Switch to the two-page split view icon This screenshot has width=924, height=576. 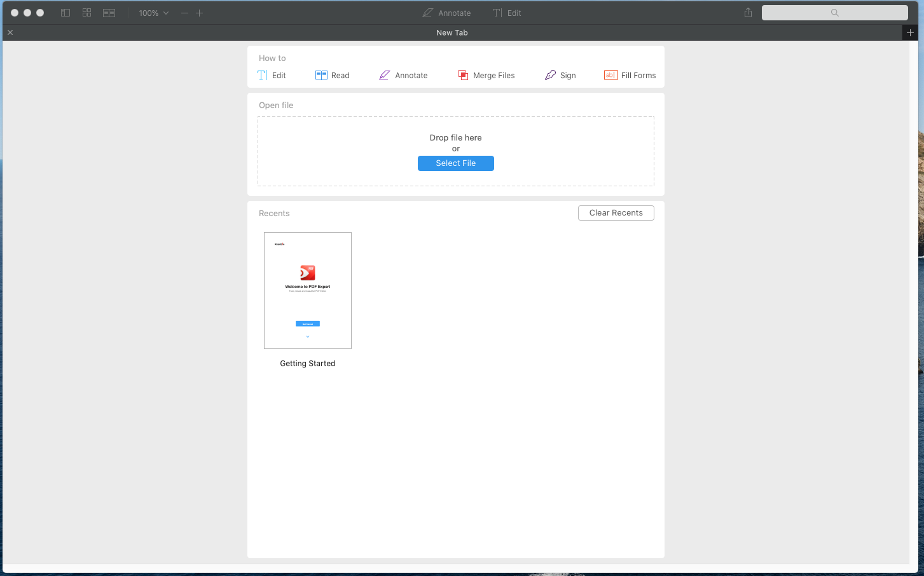[109, 13]
